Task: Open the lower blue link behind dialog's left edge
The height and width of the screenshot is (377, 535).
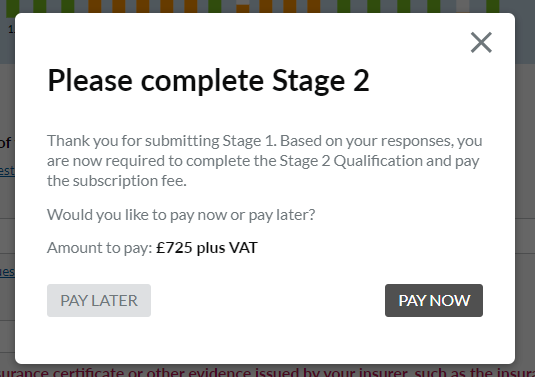Action: (x=7, y=272)
